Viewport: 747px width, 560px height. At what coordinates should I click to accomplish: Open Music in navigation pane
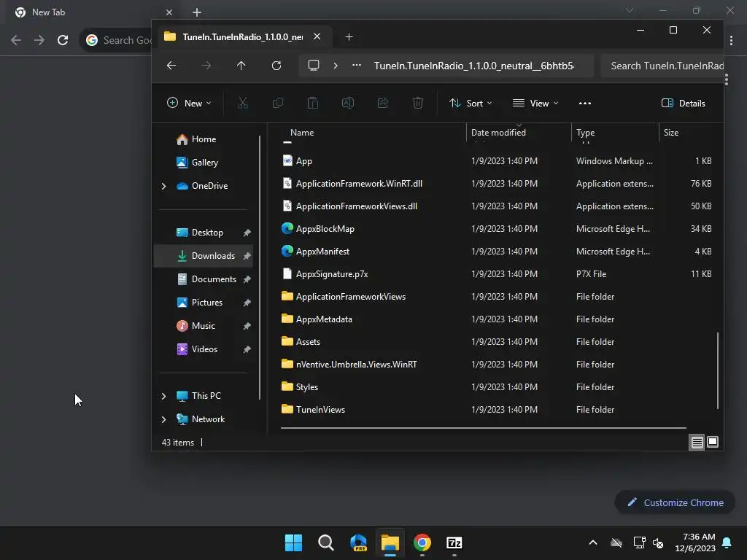(x=203, y=326)
